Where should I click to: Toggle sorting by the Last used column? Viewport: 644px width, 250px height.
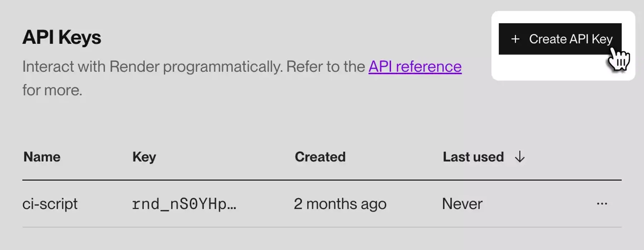[x=473, y=157]
